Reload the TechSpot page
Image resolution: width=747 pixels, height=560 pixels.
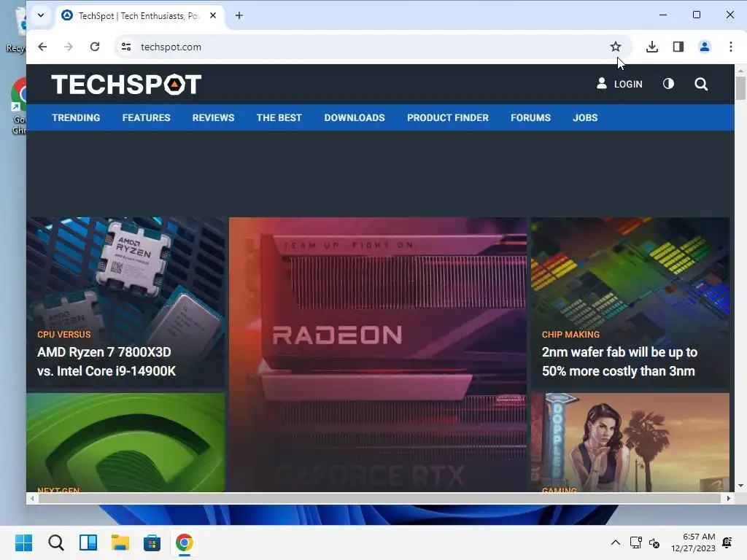point(95,47)
